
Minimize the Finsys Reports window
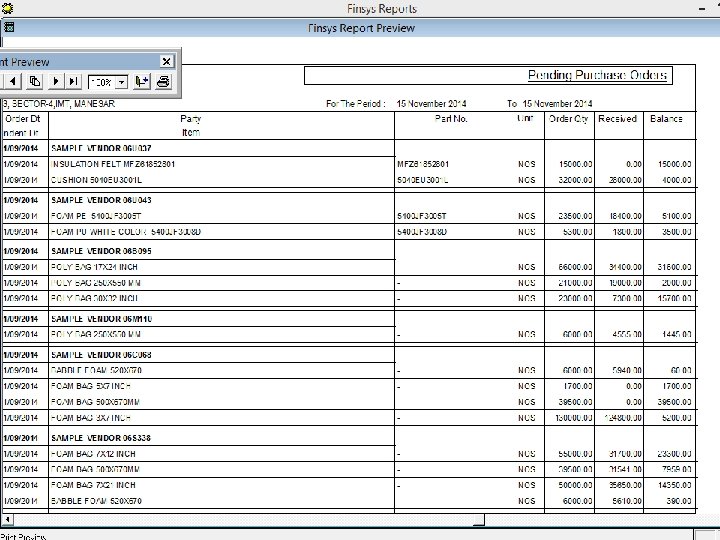702,8
